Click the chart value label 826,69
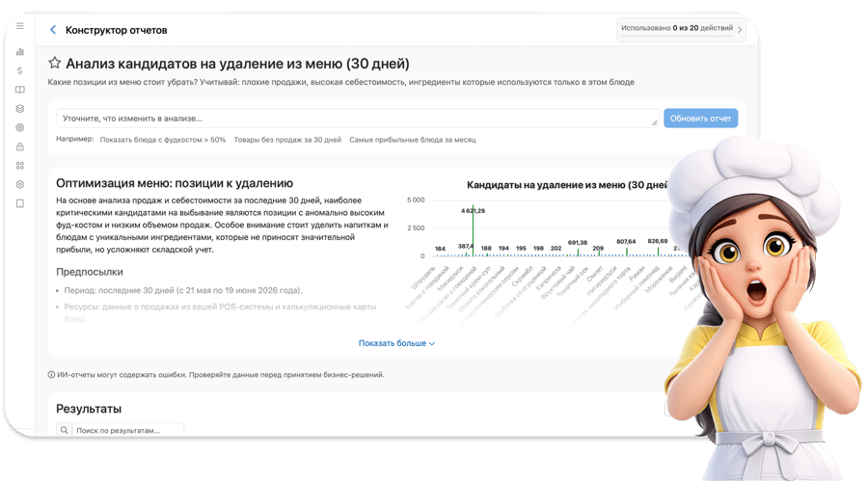 tap(658, 241)
